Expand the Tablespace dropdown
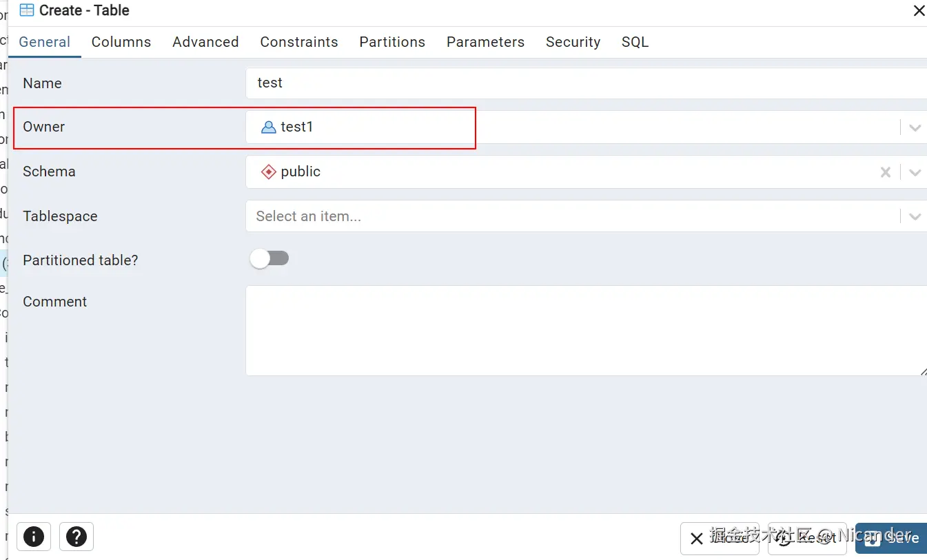The image size is (927, 560). 915,217
